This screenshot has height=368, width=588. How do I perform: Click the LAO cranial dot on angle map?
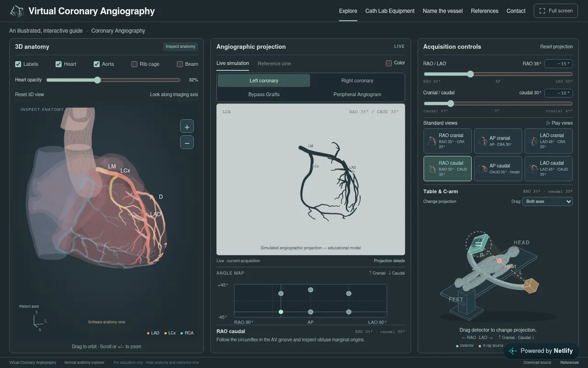pos(349,293)
